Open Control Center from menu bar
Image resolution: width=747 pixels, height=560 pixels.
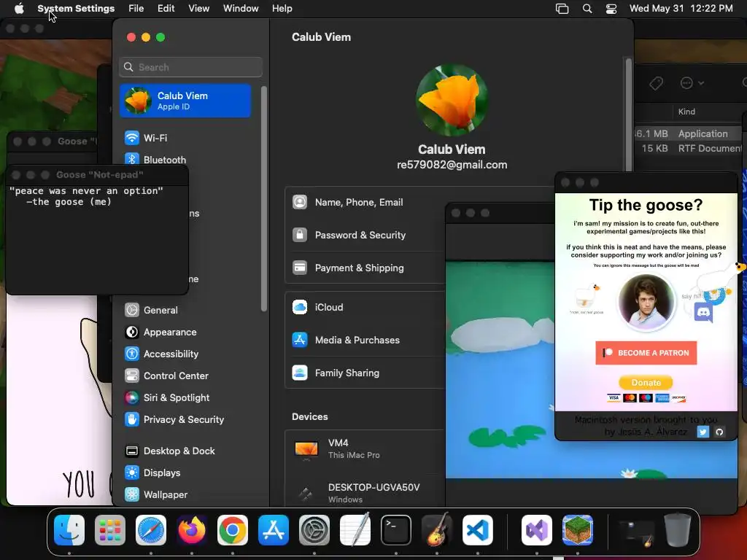[x=611, y=9]
